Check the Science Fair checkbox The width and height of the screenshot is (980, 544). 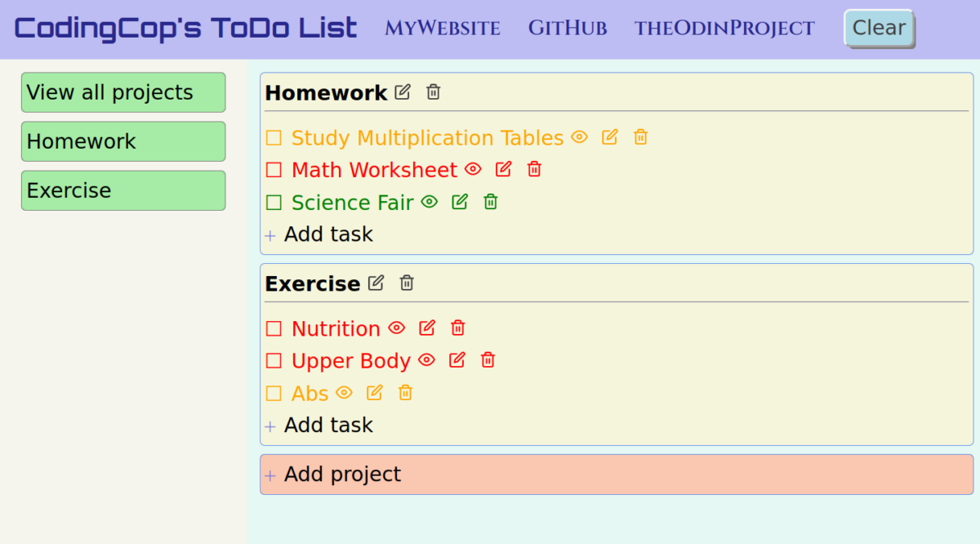pos(274,202)
